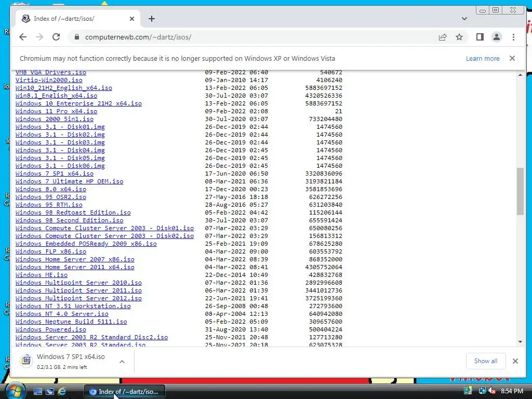Screen dimensions: 532x399
Task: Click the forward navigation arrow
Action: point(39,37)
